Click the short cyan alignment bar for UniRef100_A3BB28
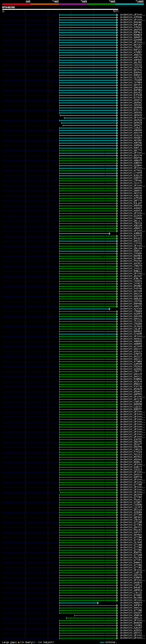 pyautogui.click(x=85, y=233)
